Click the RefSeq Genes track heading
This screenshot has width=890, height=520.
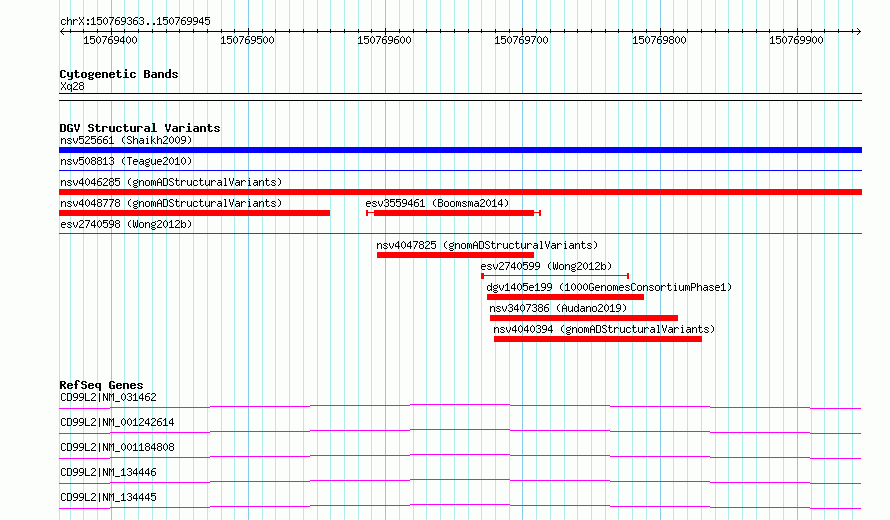tap(101, 385)
